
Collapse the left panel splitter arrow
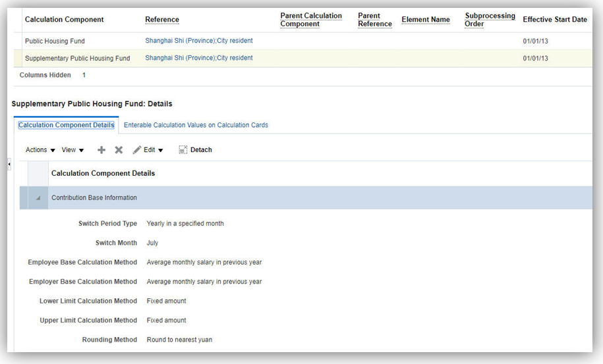point(9,164)
